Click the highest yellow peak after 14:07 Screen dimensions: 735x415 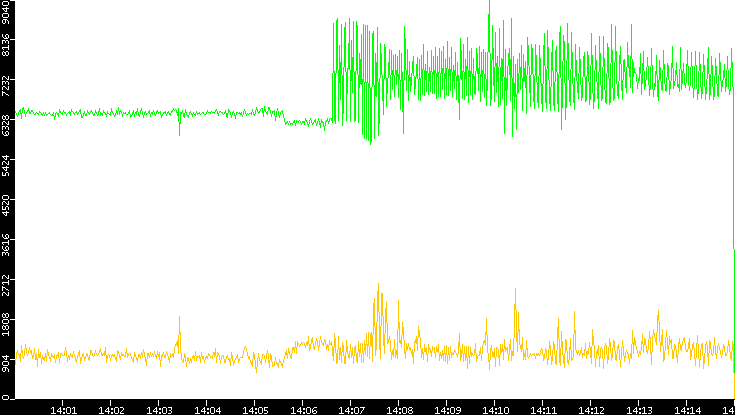click(x=378, y=287)
